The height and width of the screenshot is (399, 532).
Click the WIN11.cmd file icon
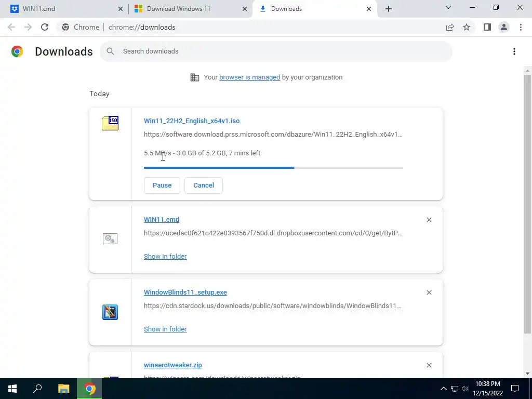[x=110, y=239]
